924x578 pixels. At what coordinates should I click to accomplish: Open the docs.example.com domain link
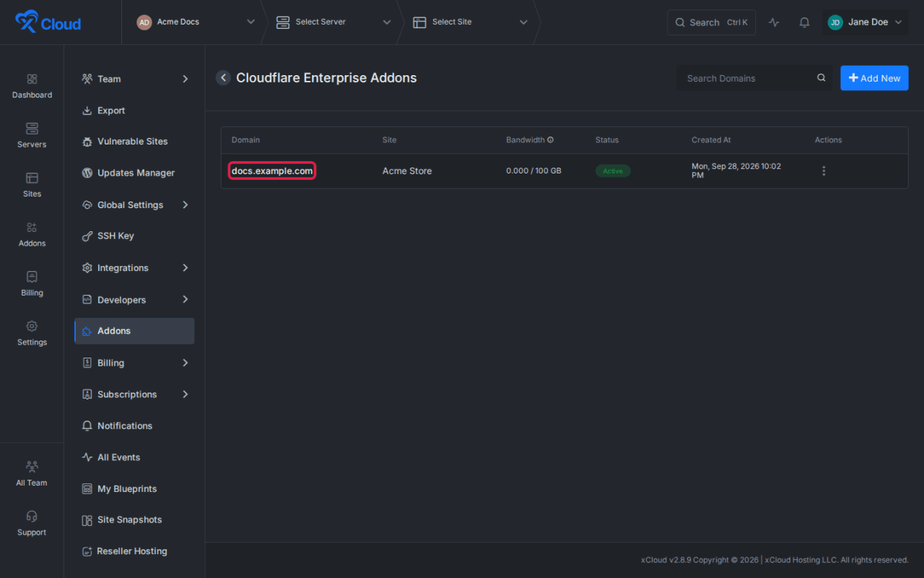click(272, 171)
